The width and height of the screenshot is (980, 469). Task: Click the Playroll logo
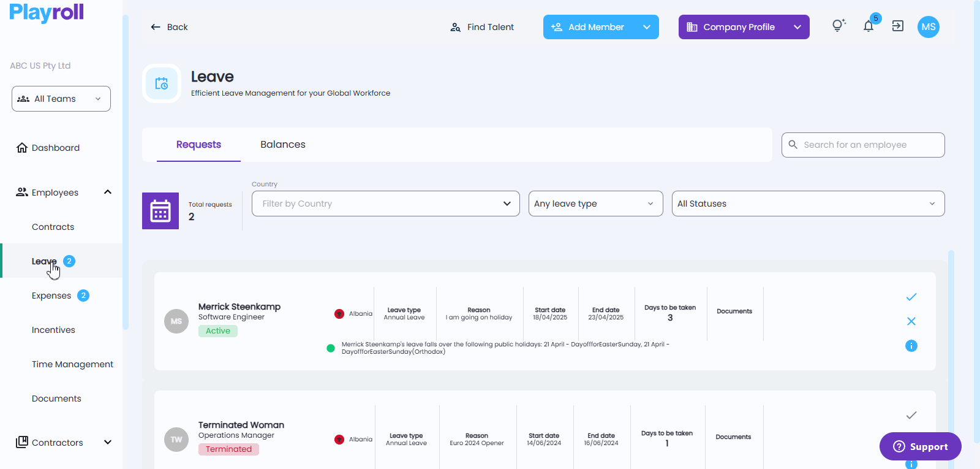[x=47, y=12]
